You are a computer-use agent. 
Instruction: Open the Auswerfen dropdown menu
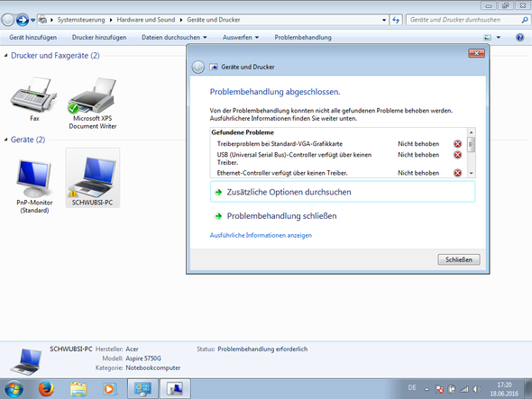point(241,37)
